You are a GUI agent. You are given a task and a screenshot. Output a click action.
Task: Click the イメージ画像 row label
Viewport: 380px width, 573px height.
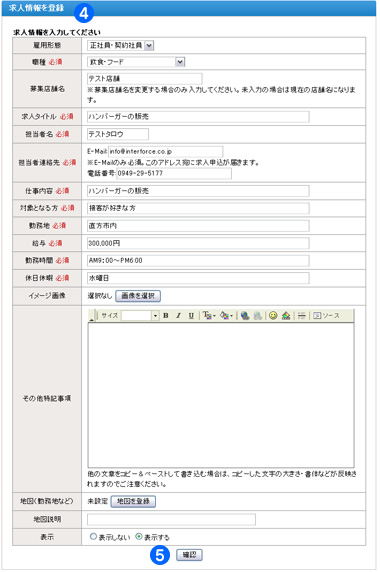(x=47, y=296)
